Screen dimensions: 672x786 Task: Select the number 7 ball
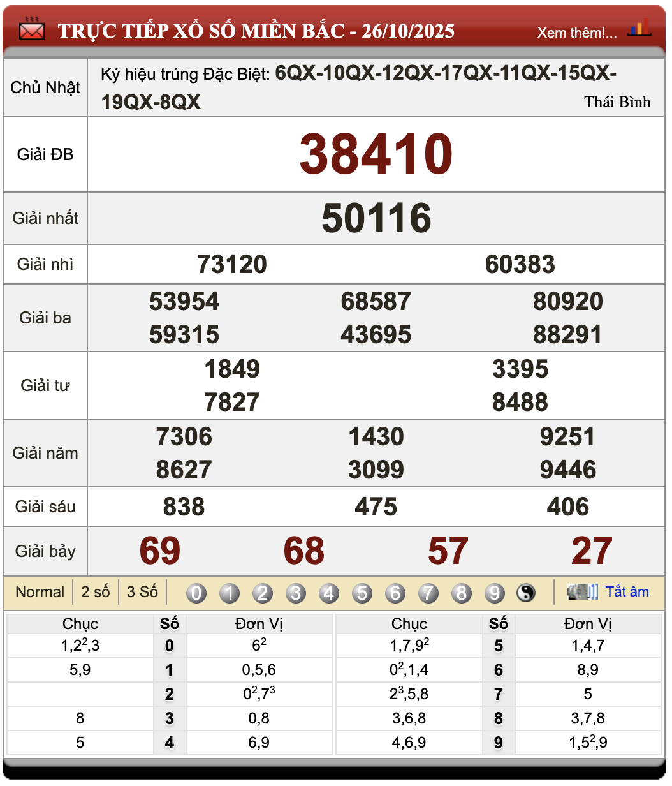coord(428,593)
